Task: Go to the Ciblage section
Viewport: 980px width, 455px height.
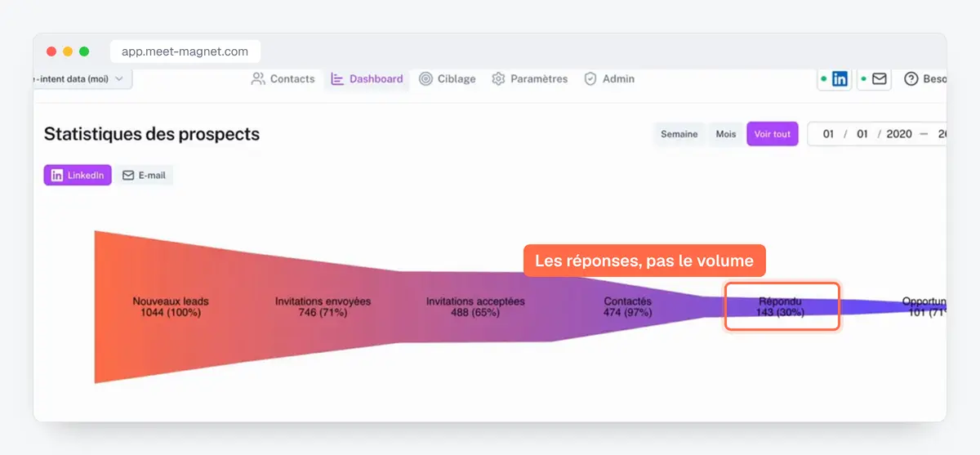Action: point(447,79)
